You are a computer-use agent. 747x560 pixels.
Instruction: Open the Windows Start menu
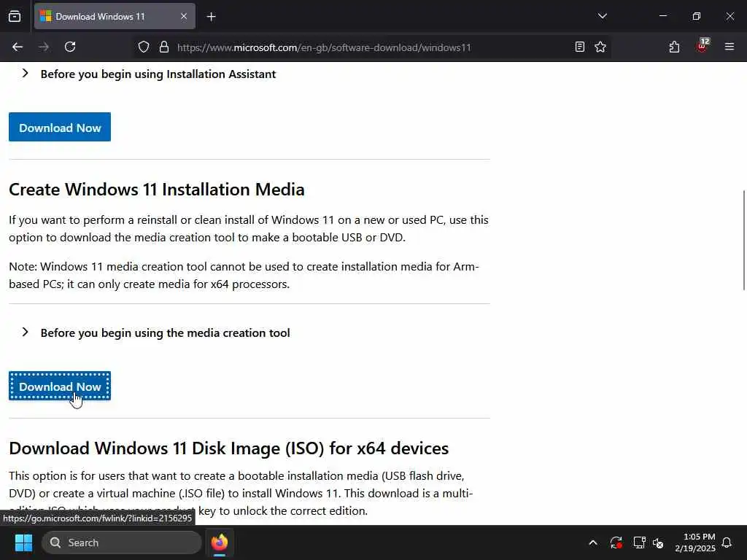pyautogui.click(x=23, y=542)
